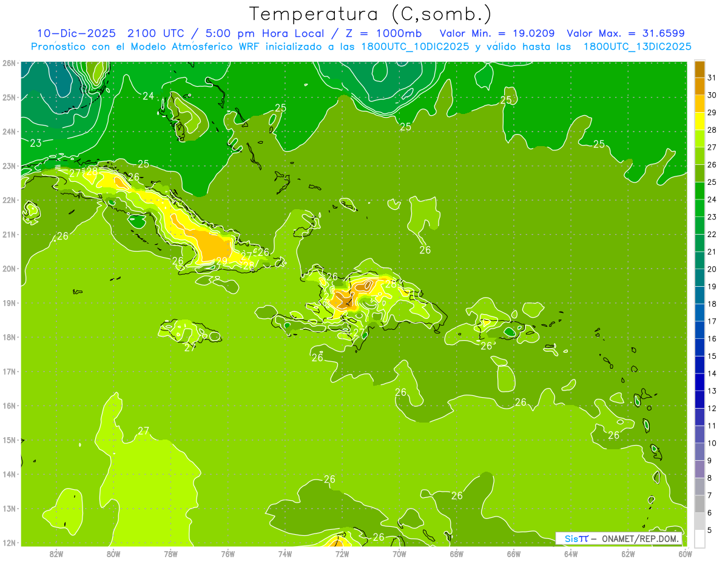Click the "64W" longitude axis label
728x562 pixels.
point(571,554)
